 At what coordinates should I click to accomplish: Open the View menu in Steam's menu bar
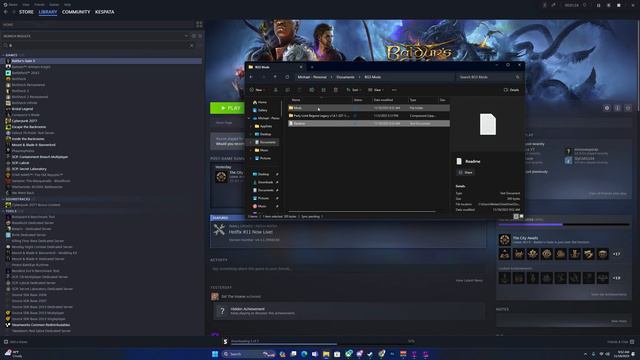click(x=26, y=4)
